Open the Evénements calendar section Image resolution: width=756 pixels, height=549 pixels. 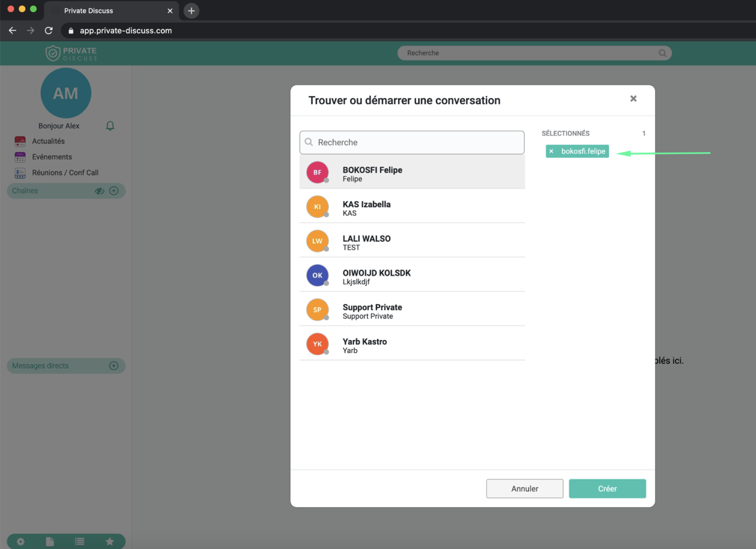[x=52, y=157]
